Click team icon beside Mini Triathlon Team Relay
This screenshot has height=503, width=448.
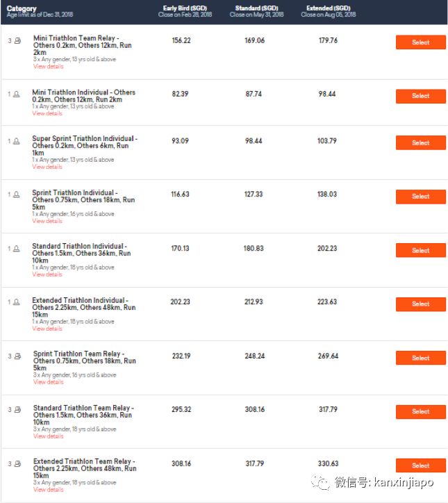click(17, 41)
